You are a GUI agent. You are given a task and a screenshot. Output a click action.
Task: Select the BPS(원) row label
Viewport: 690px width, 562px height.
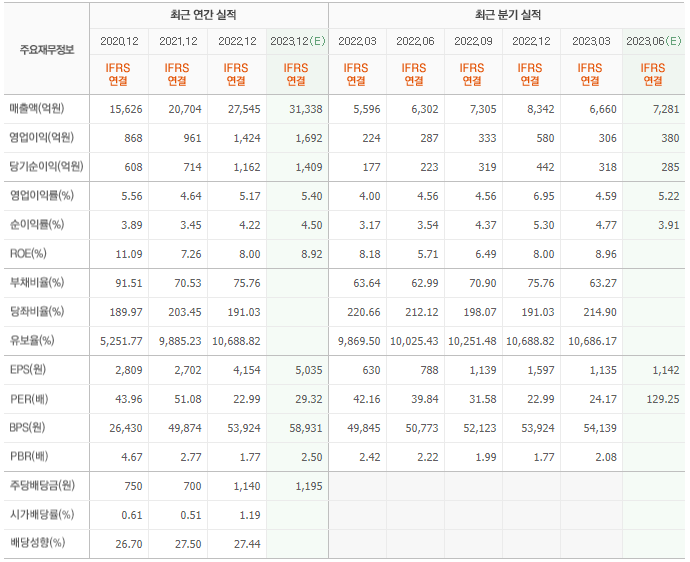click(27, 428)
